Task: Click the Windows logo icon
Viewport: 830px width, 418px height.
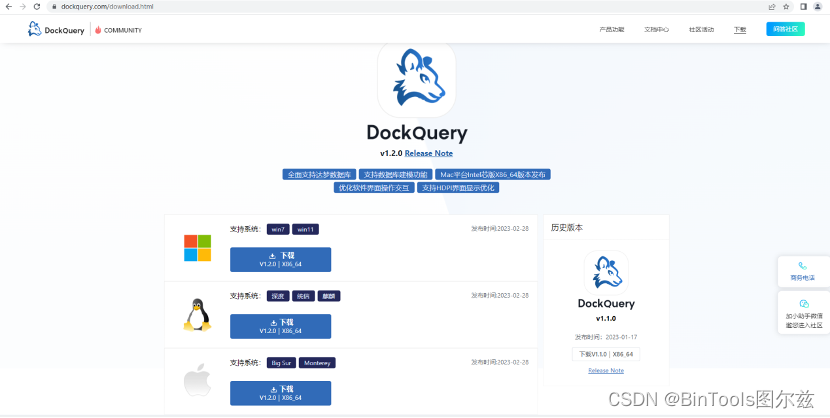Action: pyautogui.click(x=197, y=248)
